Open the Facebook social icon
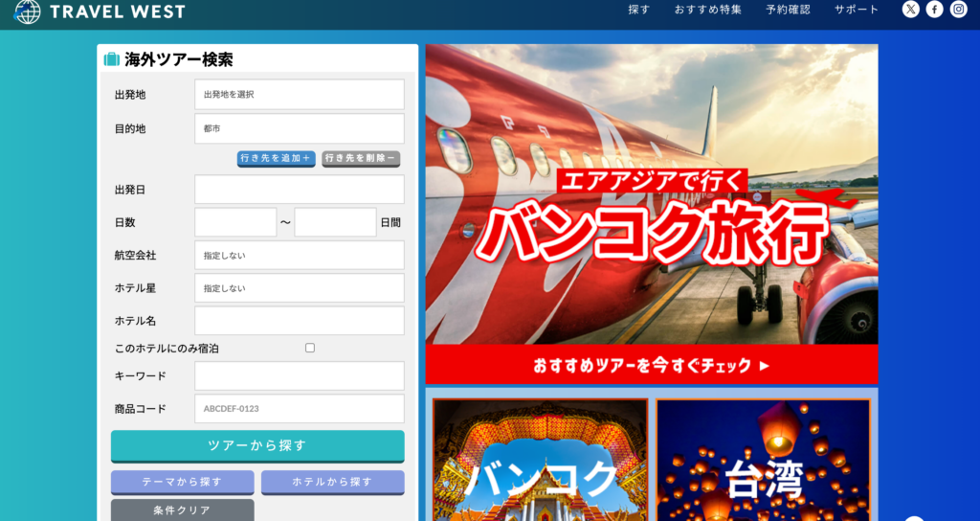 click(x=934, y=10)
